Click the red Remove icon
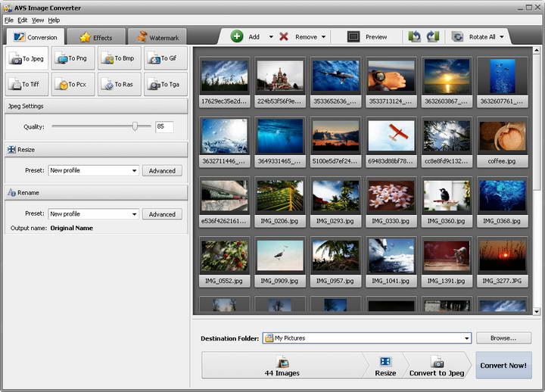The height and width of the screenshot is (392, 545). click(x=284, y=36)
